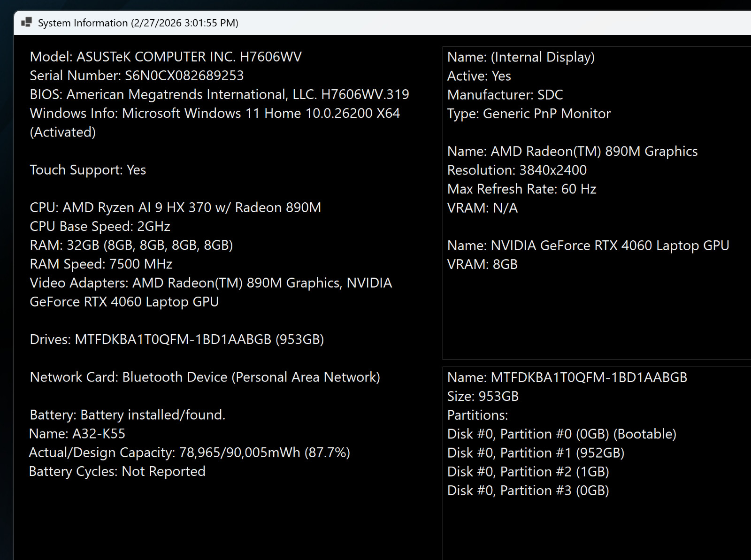The width and height of the screenshot is (751, 560).
Task: Click the CPU Base Speed: 2GHz line
Action: point(100,226)
